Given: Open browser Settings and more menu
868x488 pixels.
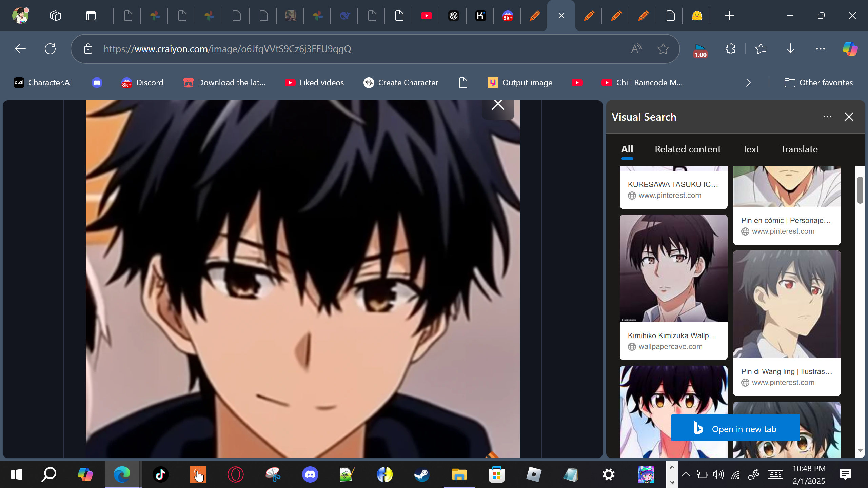Looking at the screenshot, I should 820,49.
